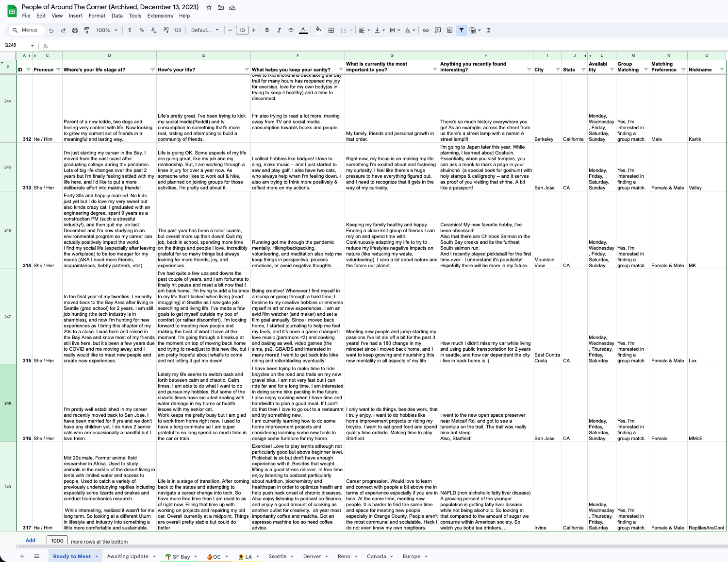Select the Paint format tool
728x562 pixels.
(87, 30)
